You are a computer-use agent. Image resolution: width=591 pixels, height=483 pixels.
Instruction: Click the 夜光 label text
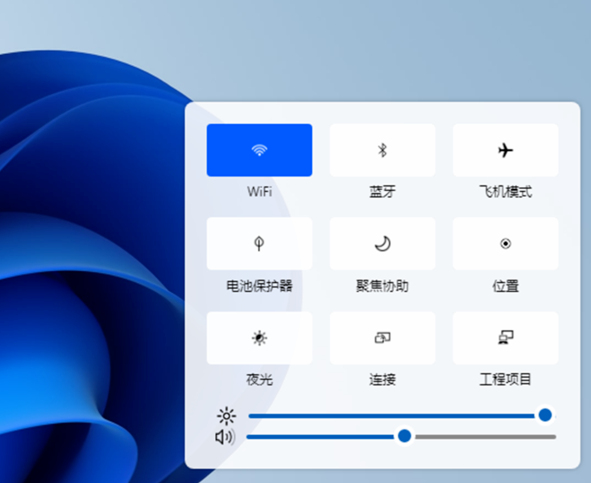[259, 379]
